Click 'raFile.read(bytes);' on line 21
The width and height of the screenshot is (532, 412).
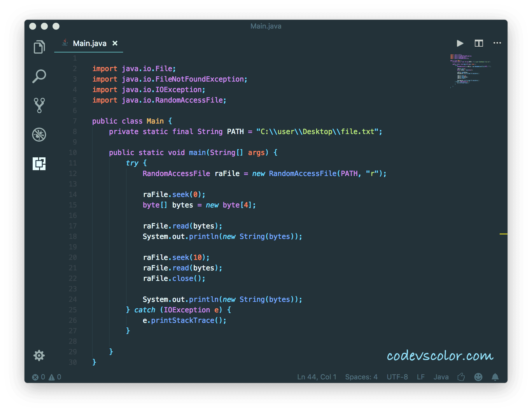click(x=183, y=268)
